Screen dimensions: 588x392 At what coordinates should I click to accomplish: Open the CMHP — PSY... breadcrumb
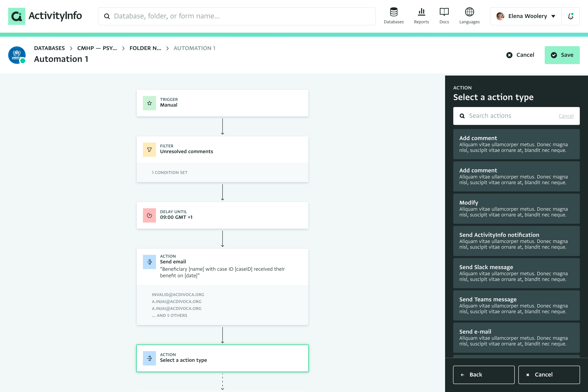coord(97,48)
